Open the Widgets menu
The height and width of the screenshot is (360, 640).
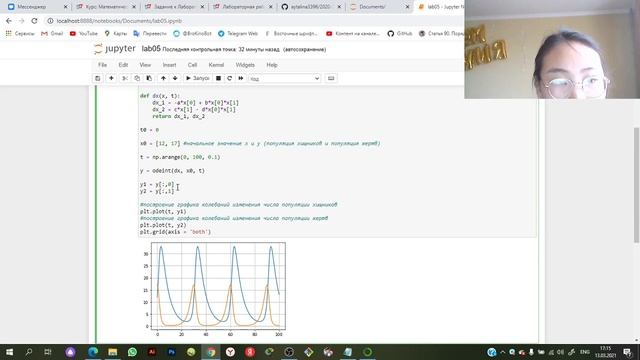tap(245, 65)
